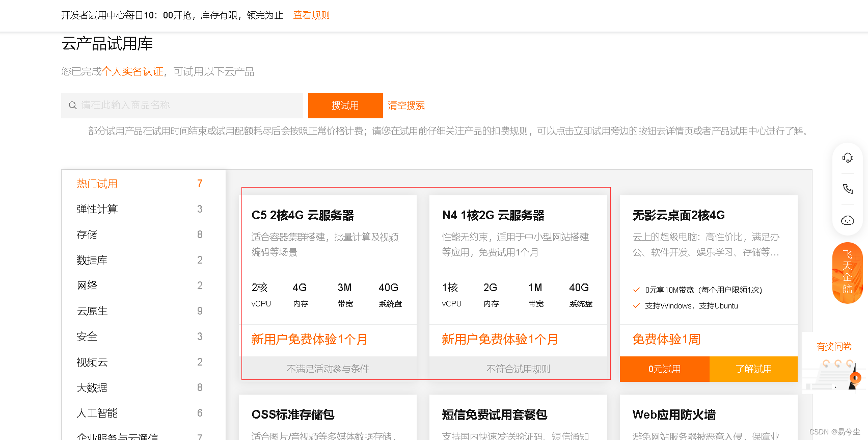Screen dimensions: 868x440
Task: Open the 短信免费试用套餐包 card title
Action: 495,415
